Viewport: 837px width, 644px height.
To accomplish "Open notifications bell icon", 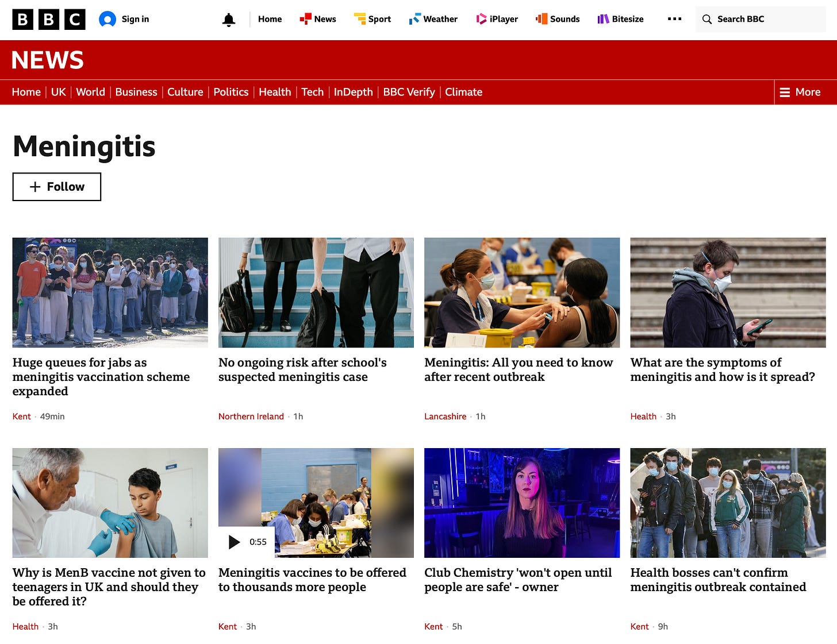I will point(229,20).
